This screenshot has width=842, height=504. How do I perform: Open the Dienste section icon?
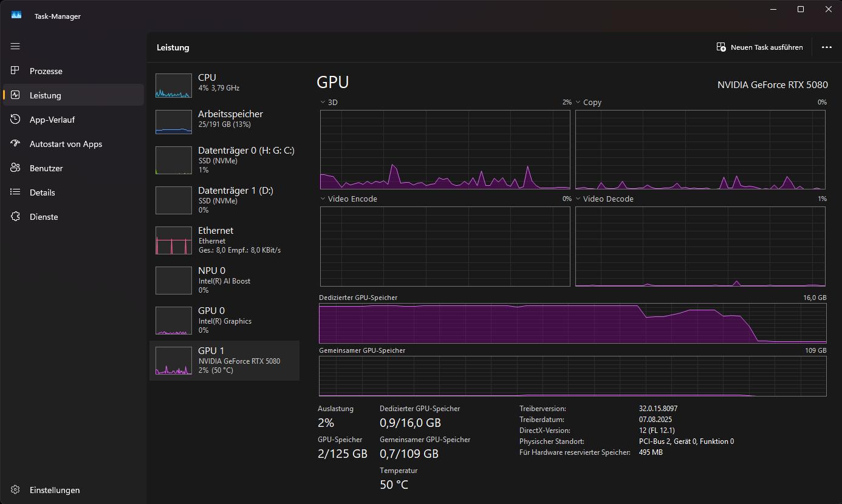[15, 216]
